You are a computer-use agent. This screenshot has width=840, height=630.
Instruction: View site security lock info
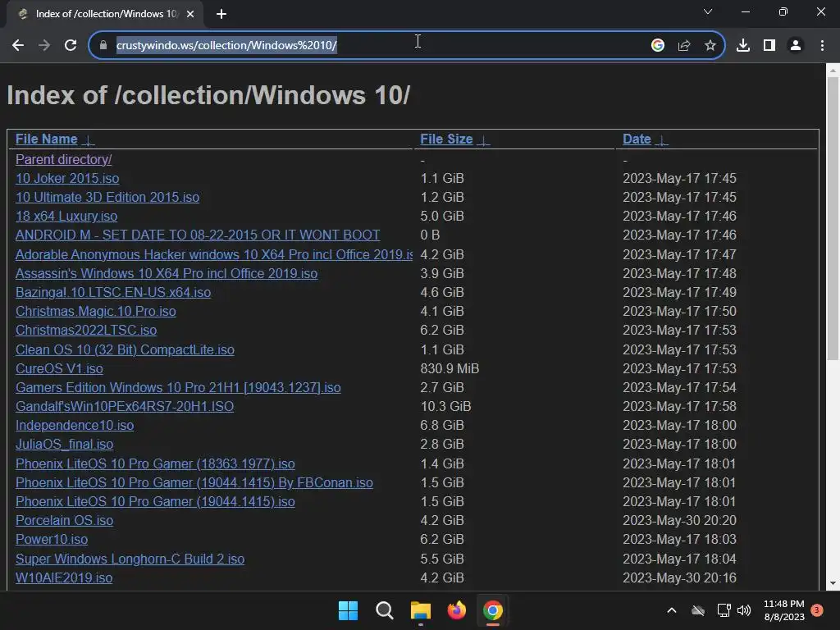coord(103,45)
